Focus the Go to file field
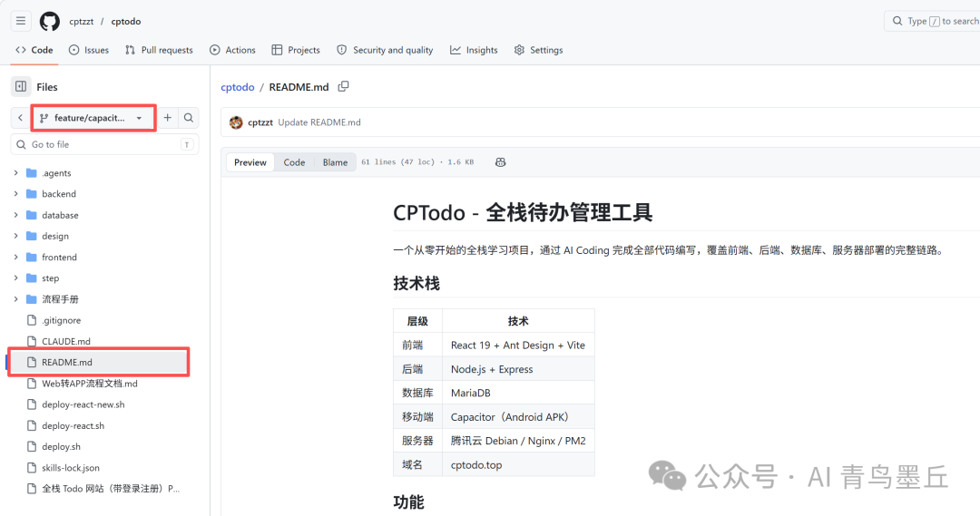This screenshot has height=516, width=980. [105, 144]
